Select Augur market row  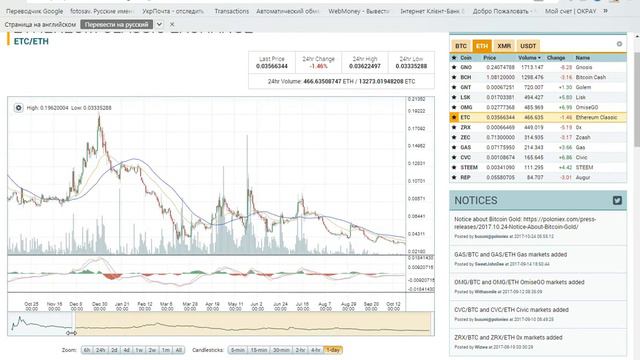(538, 178)
